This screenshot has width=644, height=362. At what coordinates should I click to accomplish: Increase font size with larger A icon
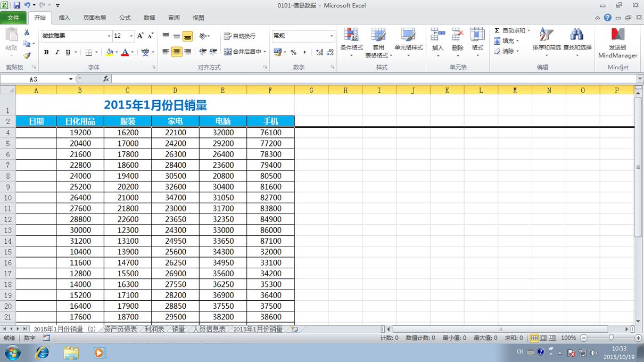tap(140, 36)
